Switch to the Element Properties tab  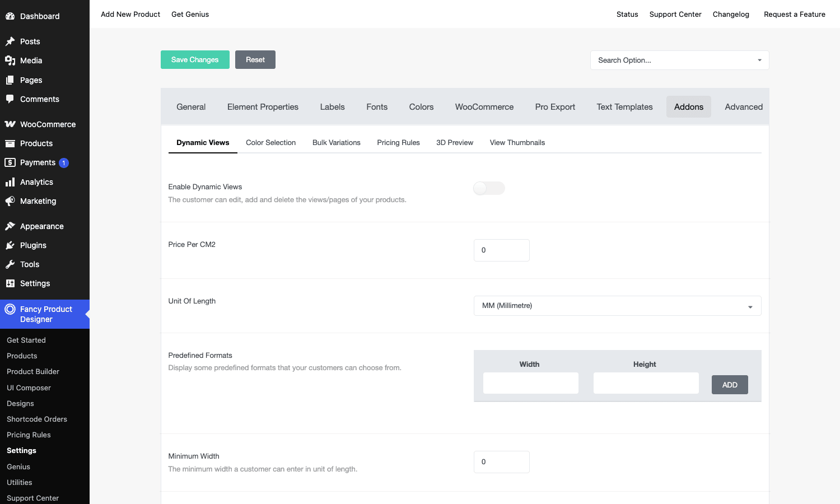(263, 107)
